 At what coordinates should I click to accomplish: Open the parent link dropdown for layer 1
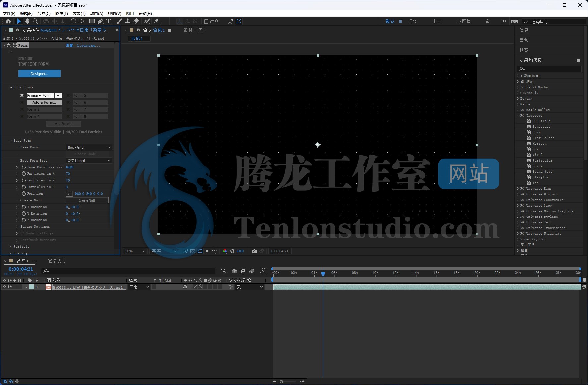(250, 287)
